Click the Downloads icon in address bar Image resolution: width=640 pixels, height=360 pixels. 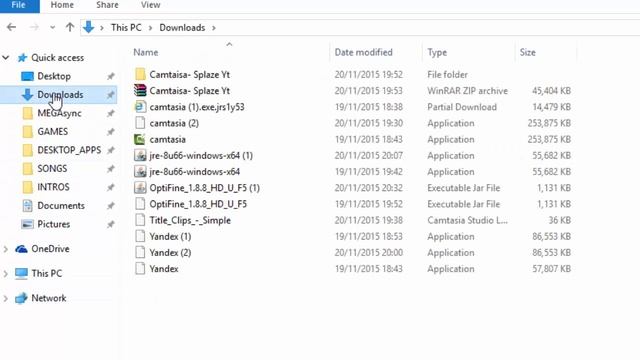coord(89,27)
